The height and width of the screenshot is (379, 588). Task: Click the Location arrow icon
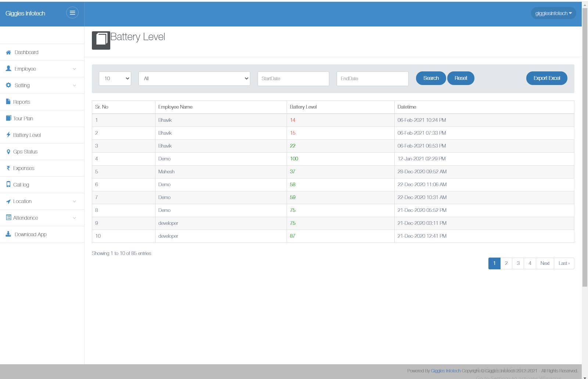click(x=8, y=201)
